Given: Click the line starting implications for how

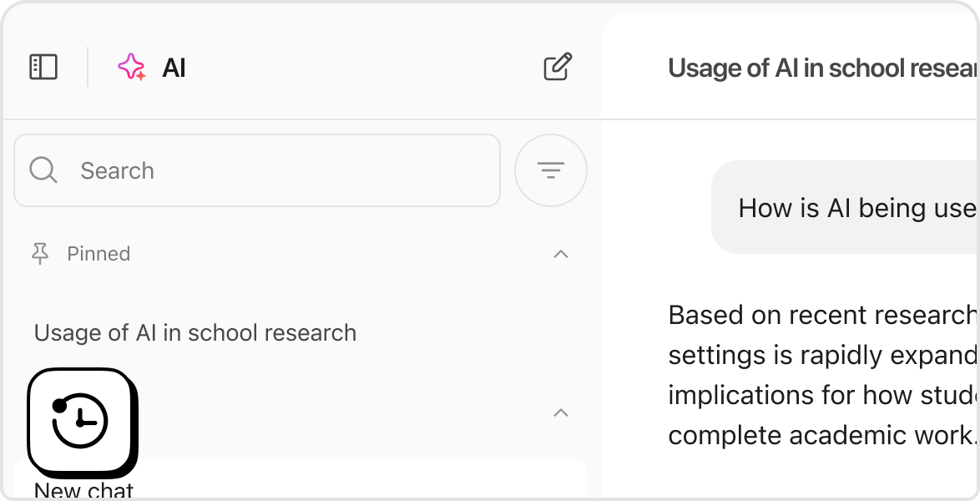Looking at the screenshot, I should pyautogui.click(x=822, y=395).
